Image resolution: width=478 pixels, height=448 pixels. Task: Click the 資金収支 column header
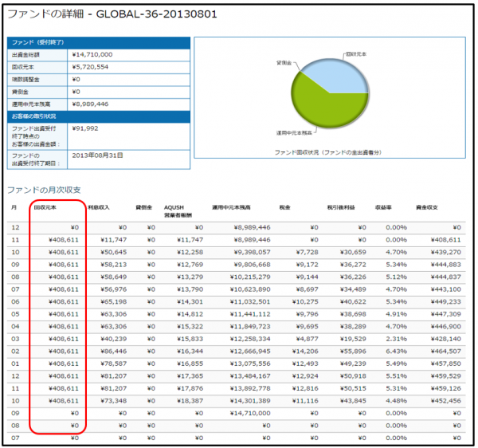pos(427,207)
